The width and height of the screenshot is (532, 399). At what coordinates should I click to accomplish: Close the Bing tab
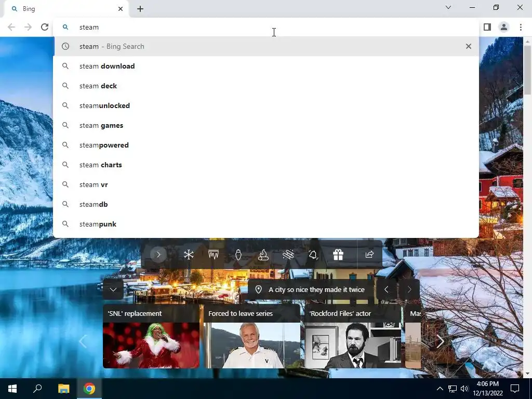[x=121, y=9]
